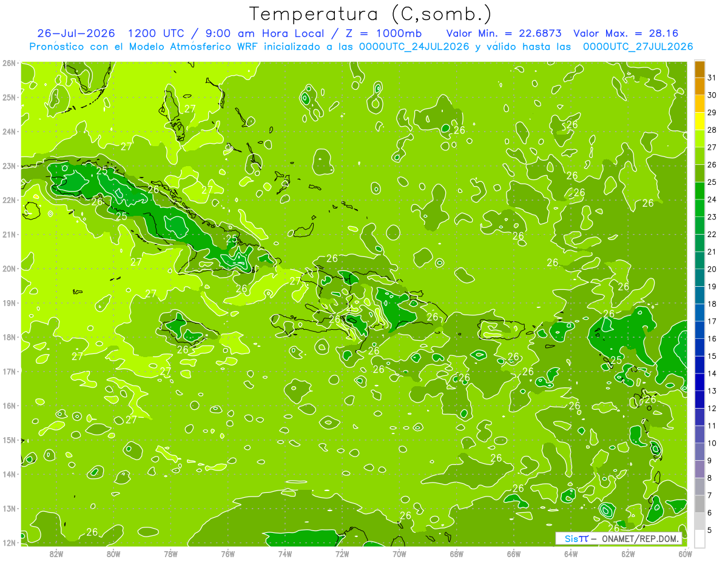Pick the orange swatch between 30 and 31
The image size is (728, 562).
[699, 87]
